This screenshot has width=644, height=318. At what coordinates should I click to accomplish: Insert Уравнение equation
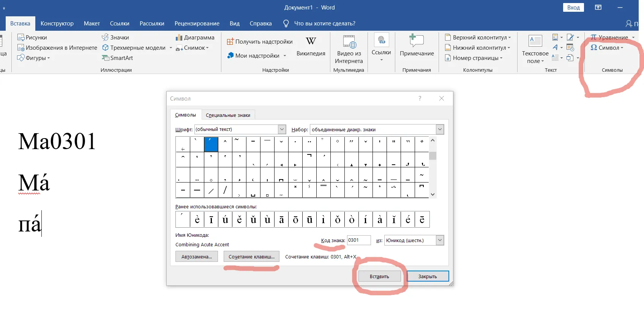point(609,38)
